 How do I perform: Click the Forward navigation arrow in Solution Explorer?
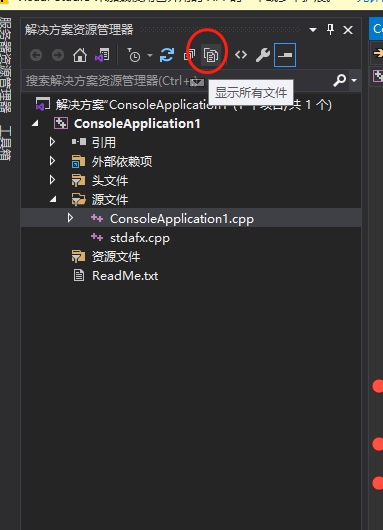click(x=58, y=55)
